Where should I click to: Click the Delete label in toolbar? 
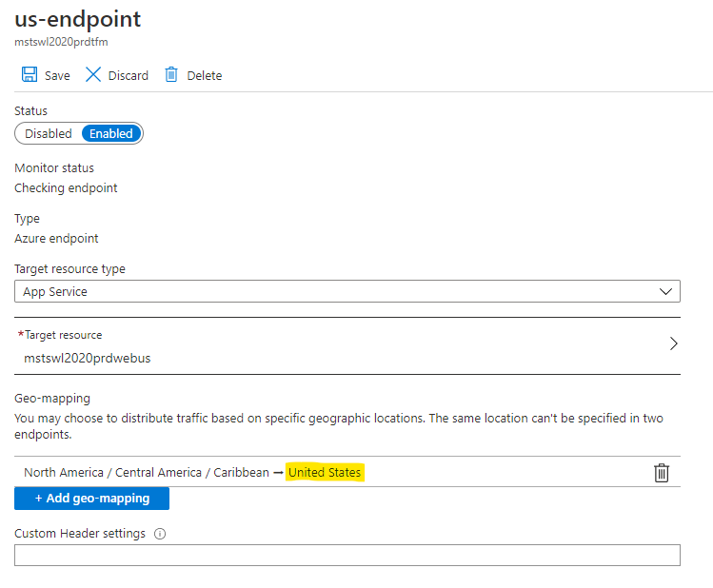(x=205, y=75)
